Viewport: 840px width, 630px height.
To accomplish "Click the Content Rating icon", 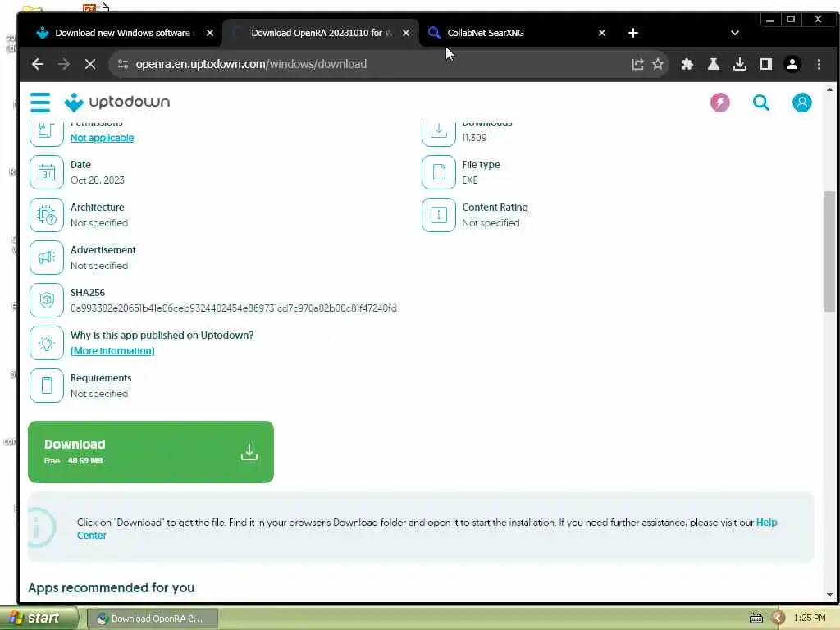I will [x=439, y=216].
